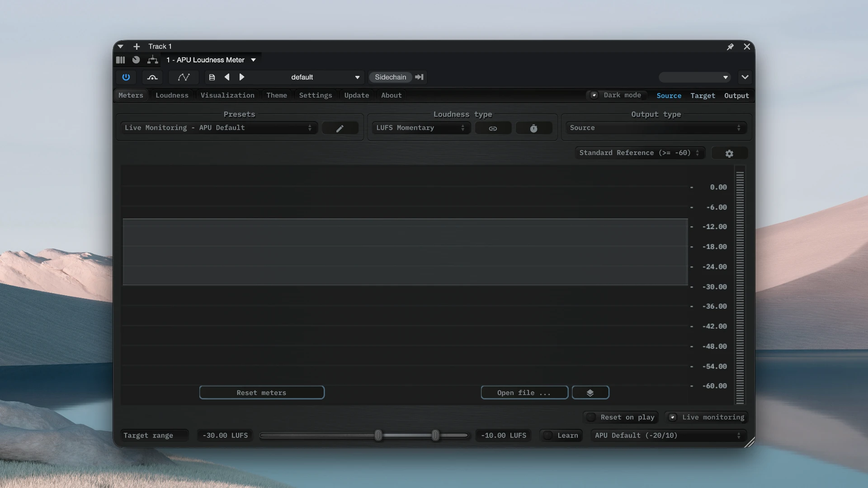This screenshot has width=868, height=488.
Task: Open the LUFS Momentary loudness type dropdown
Action: (x=421, y=128)
